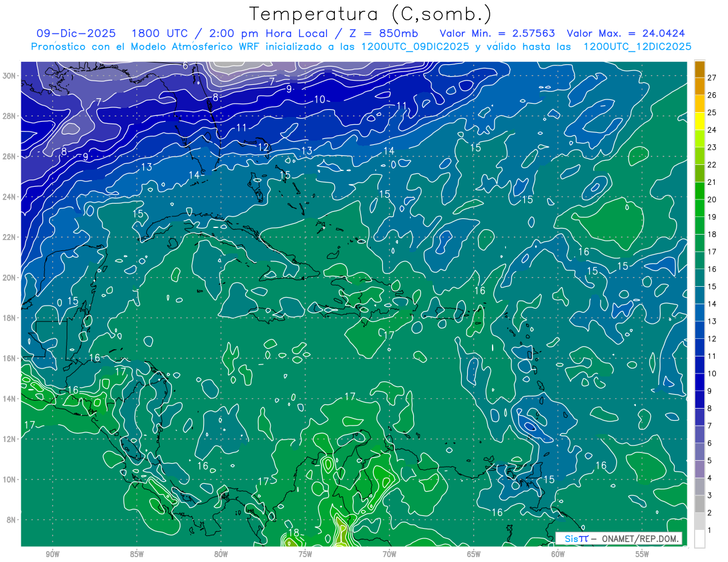Click 'Valor Min. = 2.57563' text
This screenshot has height=562, width=728.
pyautogui.click(x=497, y=33)
